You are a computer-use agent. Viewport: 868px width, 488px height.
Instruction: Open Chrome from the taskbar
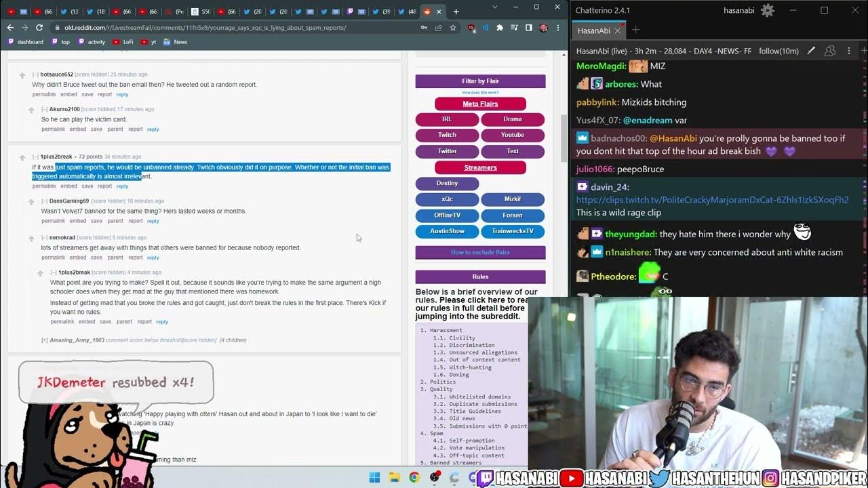(x=414, y=477)
